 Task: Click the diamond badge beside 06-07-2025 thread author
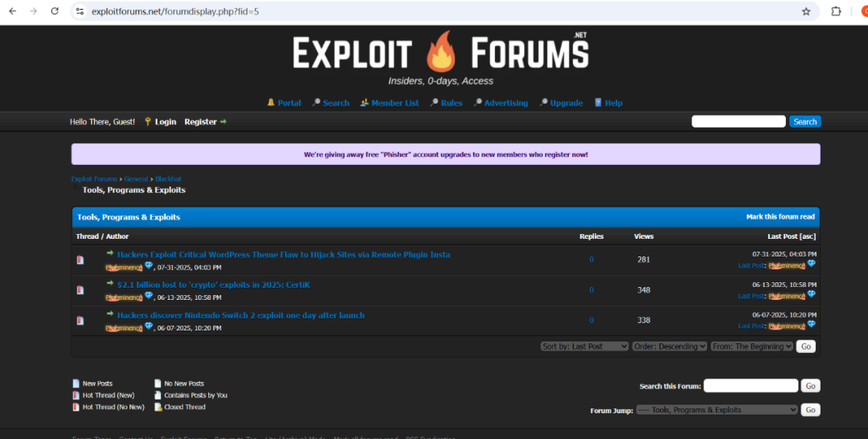click(x=149, y=326)
